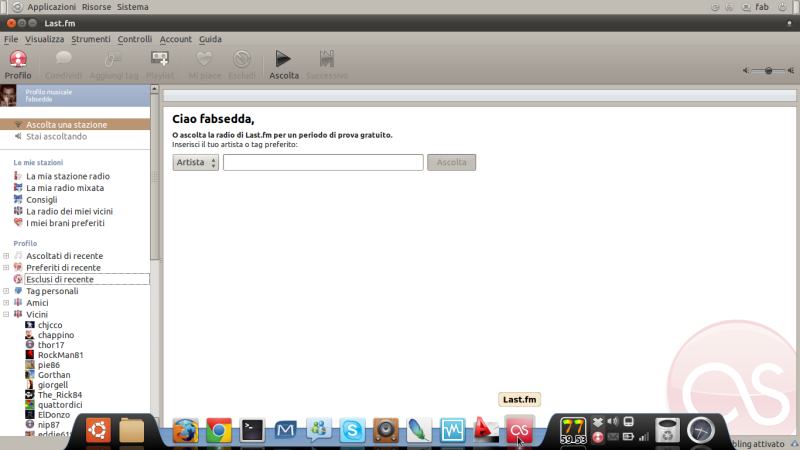The image size is (800, 450).
Task: Open the Applicazioni system menu
Action: [51, 7]
